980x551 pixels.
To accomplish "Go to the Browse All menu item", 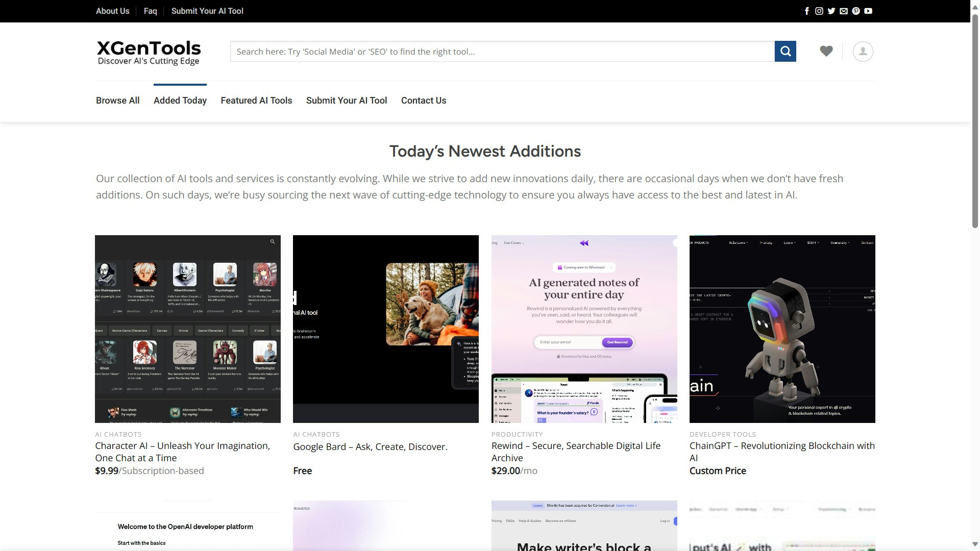I will point(117,101).
